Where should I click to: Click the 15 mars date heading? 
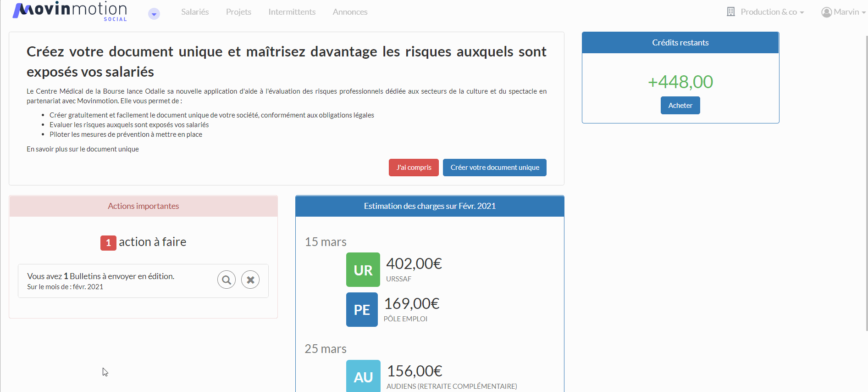[326, 242]
